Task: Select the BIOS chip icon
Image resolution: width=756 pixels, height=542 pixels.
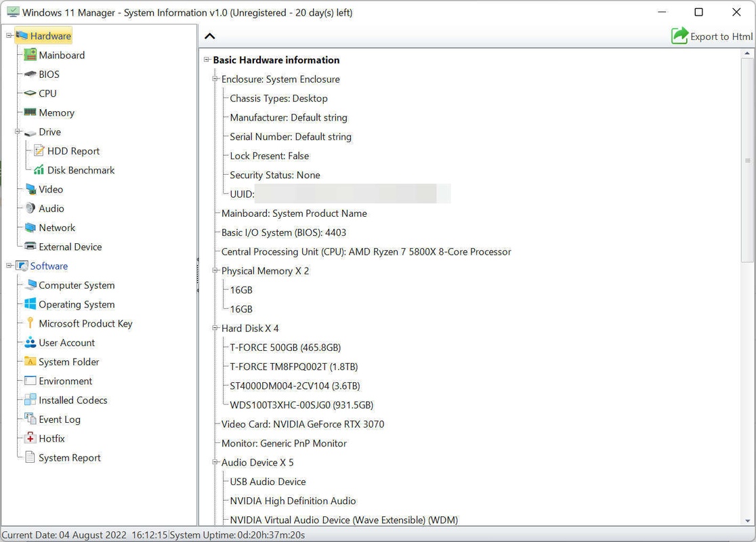Action: click(x=30, y=75)
